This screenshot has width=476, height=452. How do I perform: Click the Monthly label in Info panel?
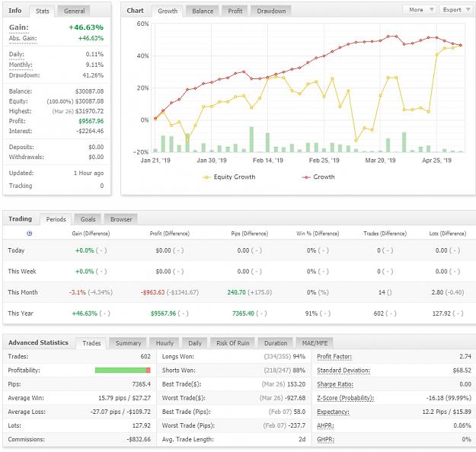[21, 65]
